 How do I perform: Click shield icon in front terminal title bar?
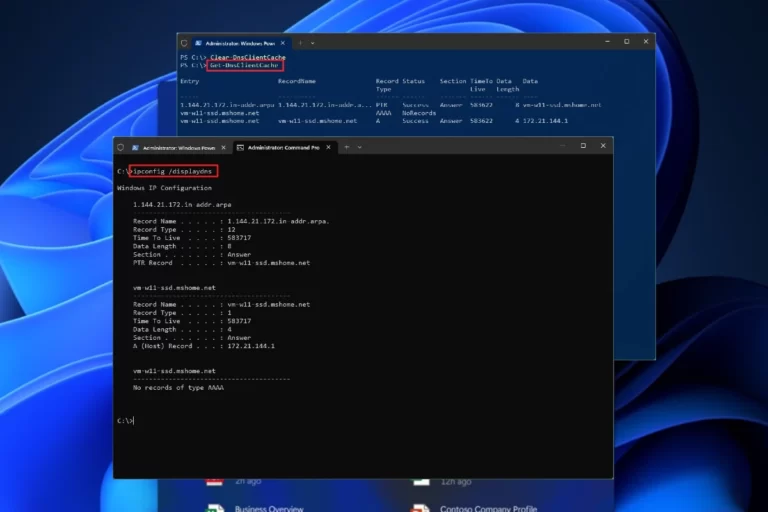tap(120, 147)
